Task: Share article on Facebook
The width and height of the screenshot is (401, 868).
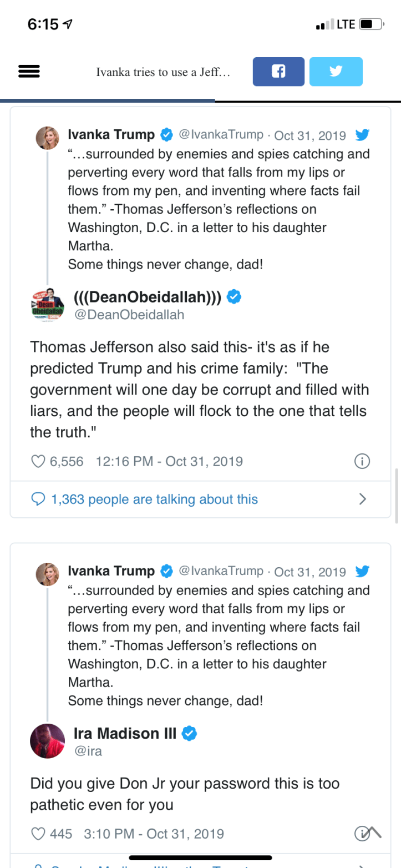Action: (x=278, y=72)
